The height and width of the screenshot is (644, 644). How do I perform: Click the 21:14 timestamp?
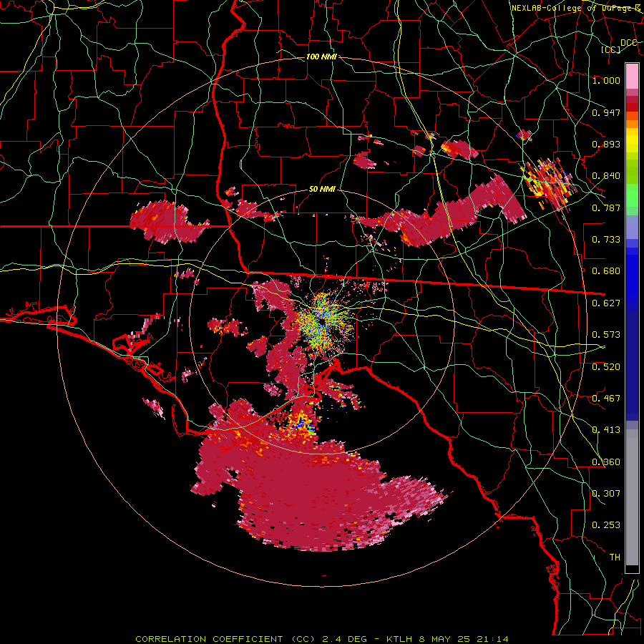click(x=492, y=639)
